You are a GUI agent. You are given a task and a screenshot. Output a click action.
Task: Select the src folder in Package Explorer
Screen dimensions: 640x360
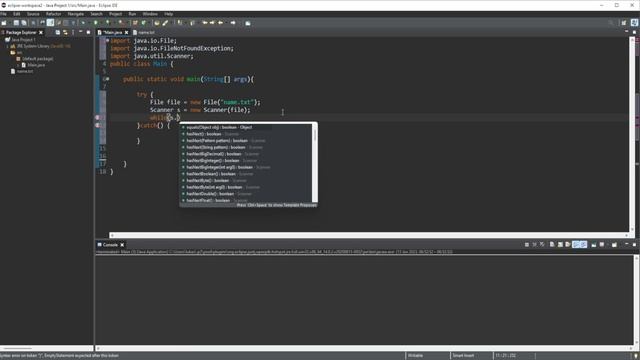point(16,53)
